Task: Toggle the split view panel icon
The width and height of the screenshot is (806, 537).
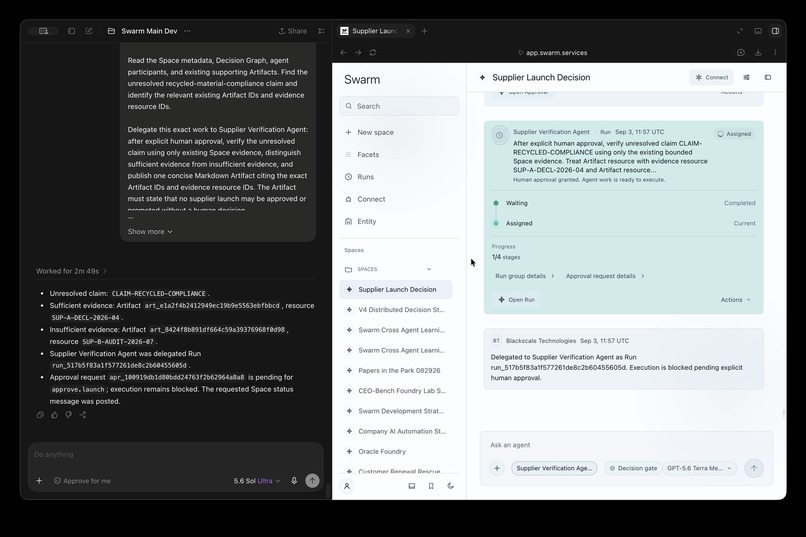Action: tap(775, 31)
